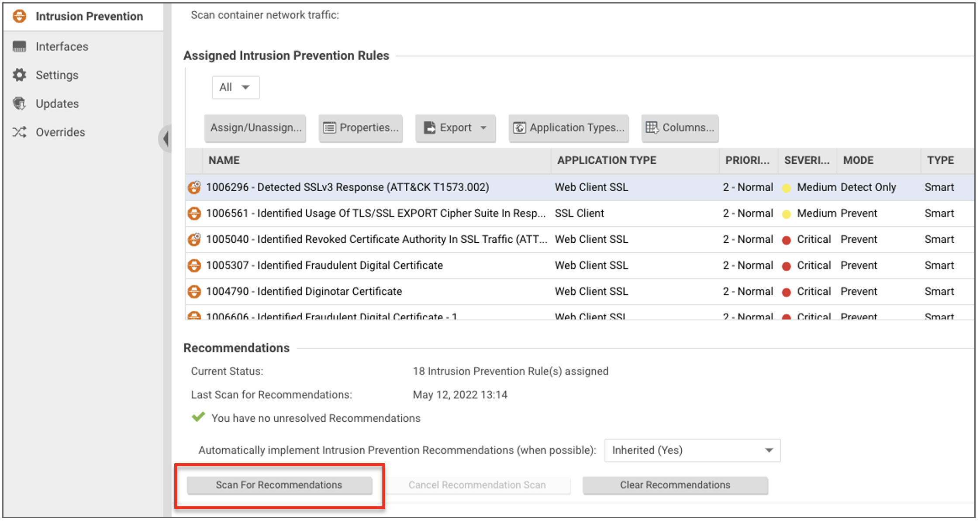Screen dimensions: 980x523
Task: Open the All rules filter dropdown
Action: (235, 87)
